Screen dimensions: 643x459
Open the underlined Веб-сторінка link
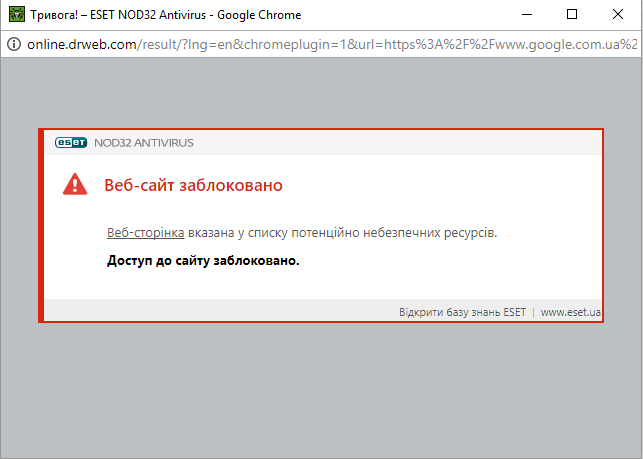pyautogui.click(x=146, y=233)
